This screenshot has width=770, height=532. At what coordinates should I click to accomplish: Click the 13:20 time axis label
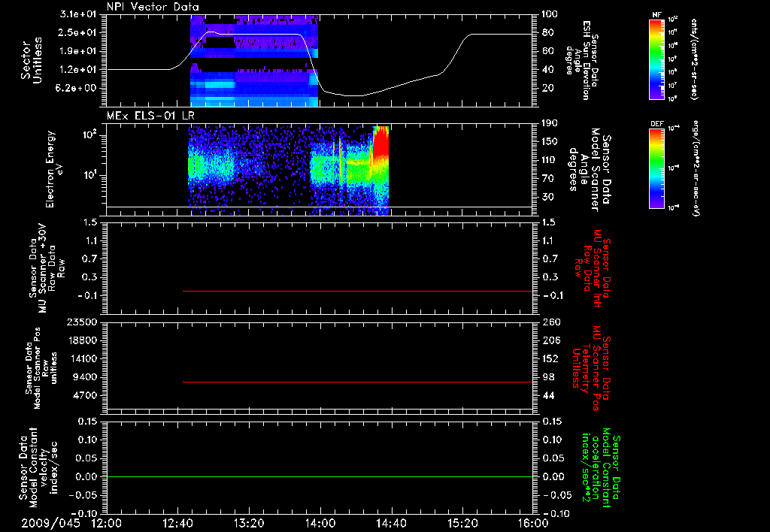coord(249,523)
